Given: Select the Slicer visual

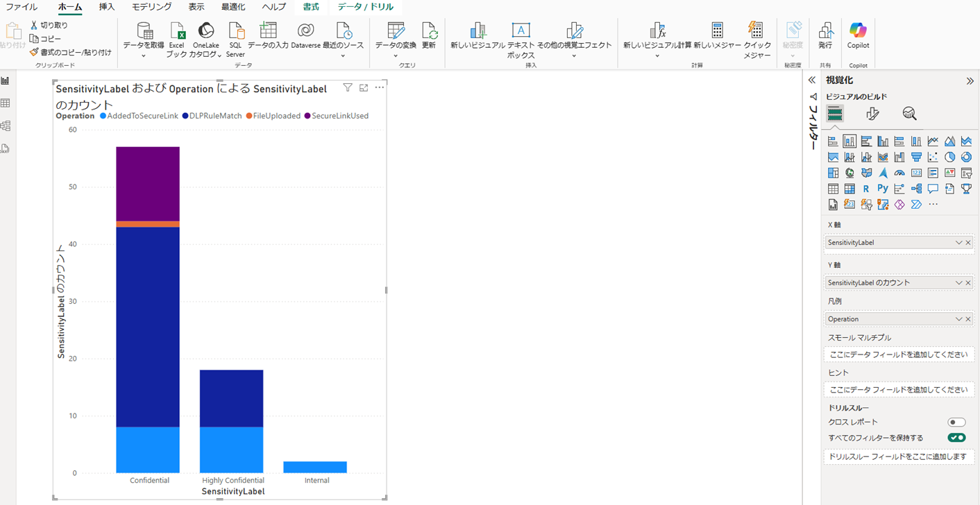Looking at the screenshot, I should tap(966, 173).
